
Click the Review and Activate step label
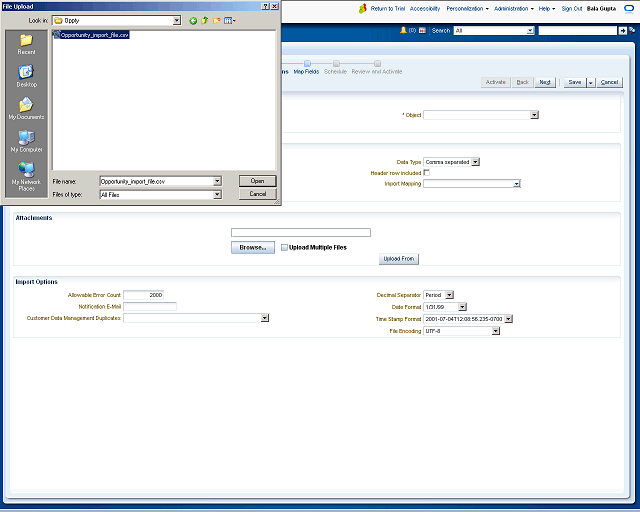[377, 72]
